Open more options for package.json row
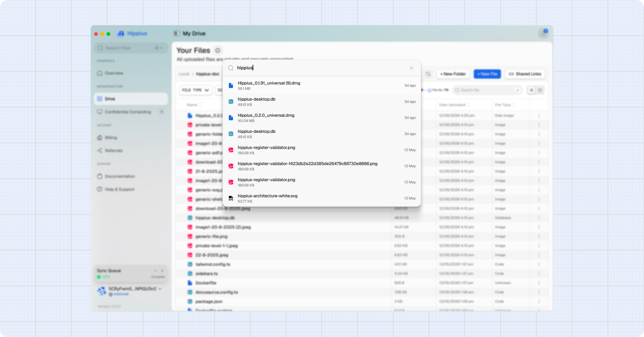The width and height of the screenshot is (644, 337). point(539,302)
